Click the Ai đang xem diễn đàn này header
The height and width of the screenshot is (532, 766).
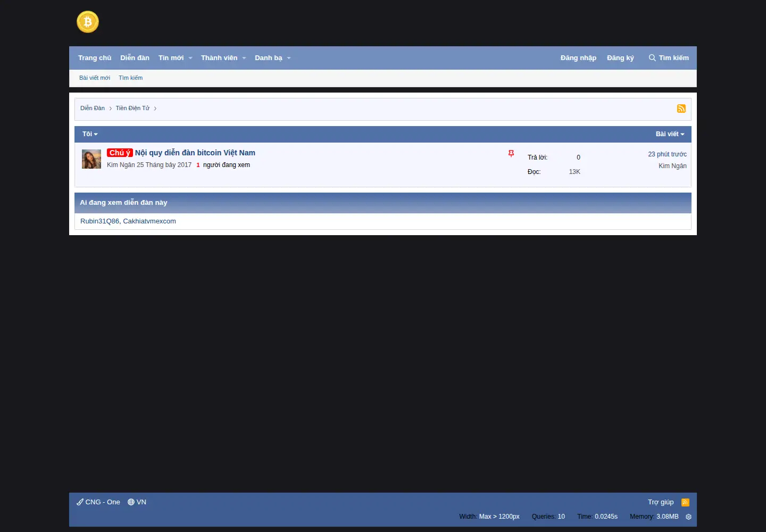pos(383,203)
